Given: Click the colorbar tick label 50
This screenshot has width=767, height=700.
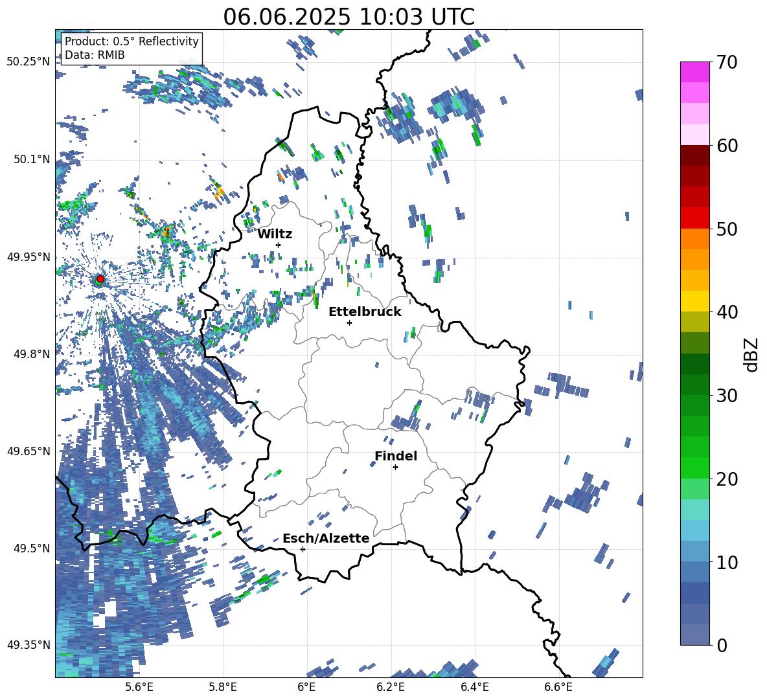Looking at the screenshot, I should coord(727,229).
